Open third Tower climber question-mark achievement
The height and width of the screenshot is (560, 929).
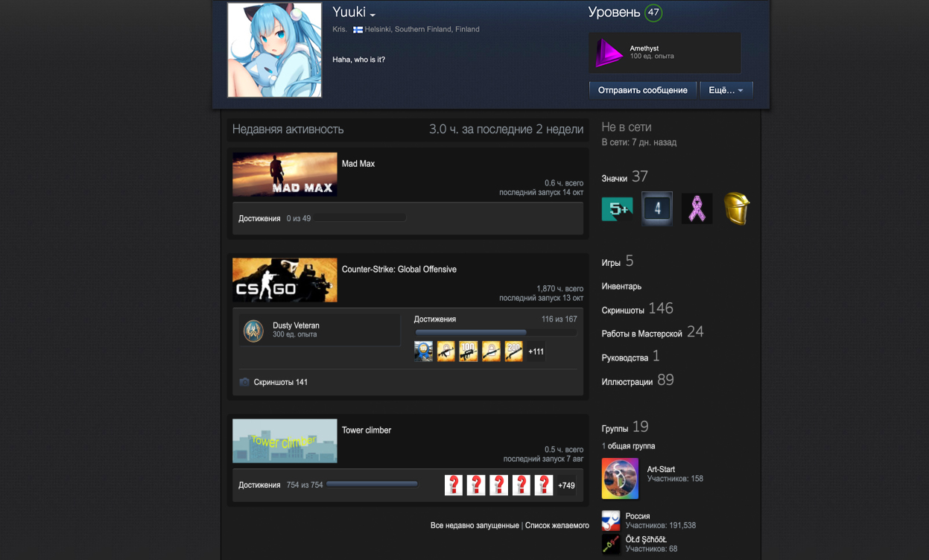498,486
